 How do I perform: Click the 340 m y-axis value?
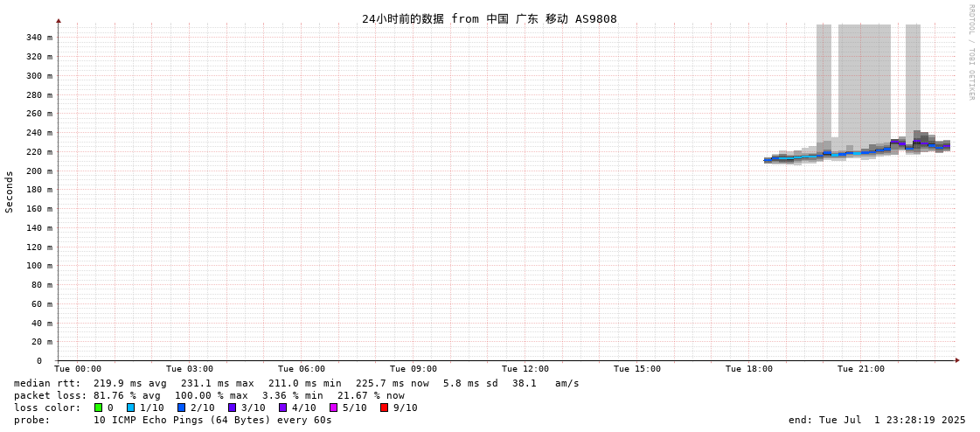coord(39,38)
